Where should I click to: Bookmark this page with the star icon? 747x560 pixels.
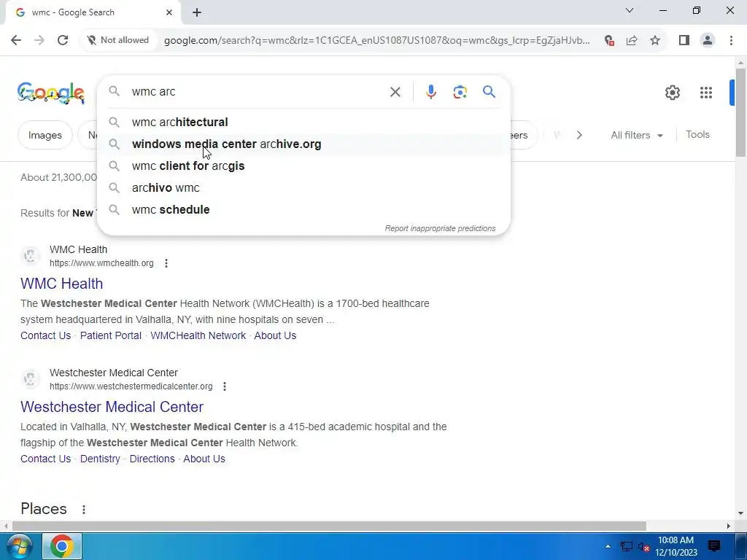coord(655,41)
